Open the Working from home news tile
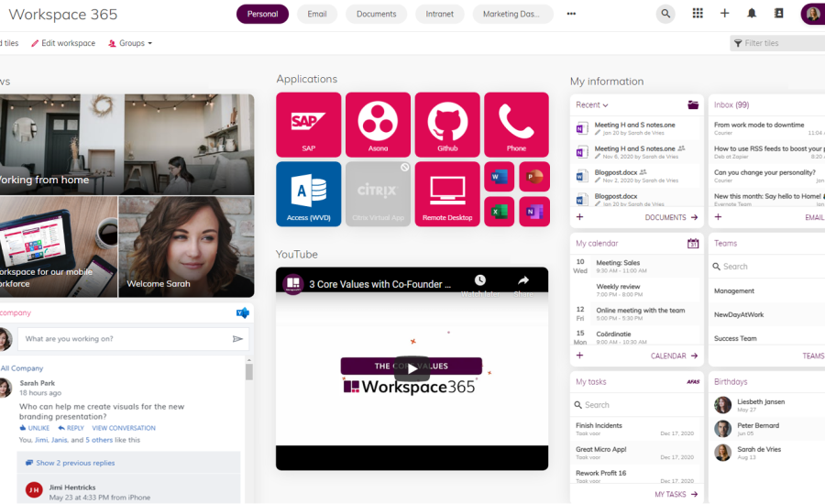 coord(126,145)
